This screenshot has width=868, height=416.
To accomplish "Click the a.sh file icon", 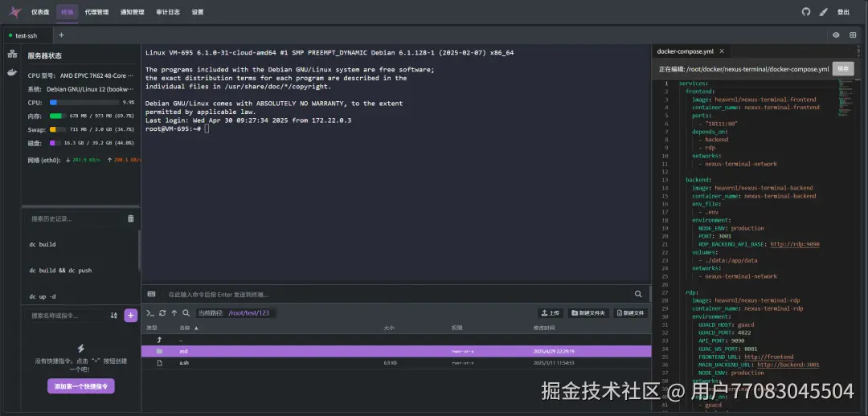I will pyautogui.click(x=159, y=363).
